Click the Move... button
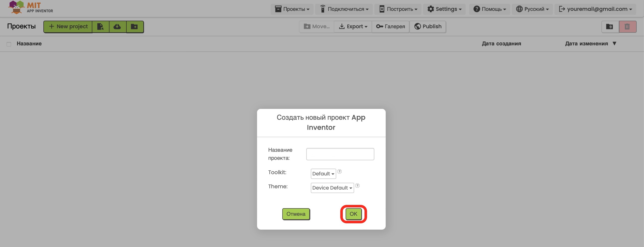 (x=317, y=26)
